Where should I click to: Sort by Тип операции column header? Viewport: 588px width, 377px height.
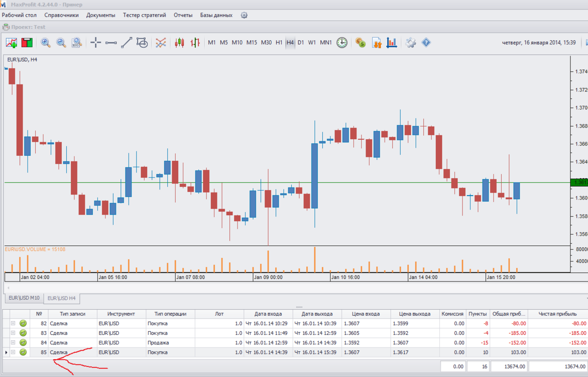pyautogui.click(x=170, y=314)
